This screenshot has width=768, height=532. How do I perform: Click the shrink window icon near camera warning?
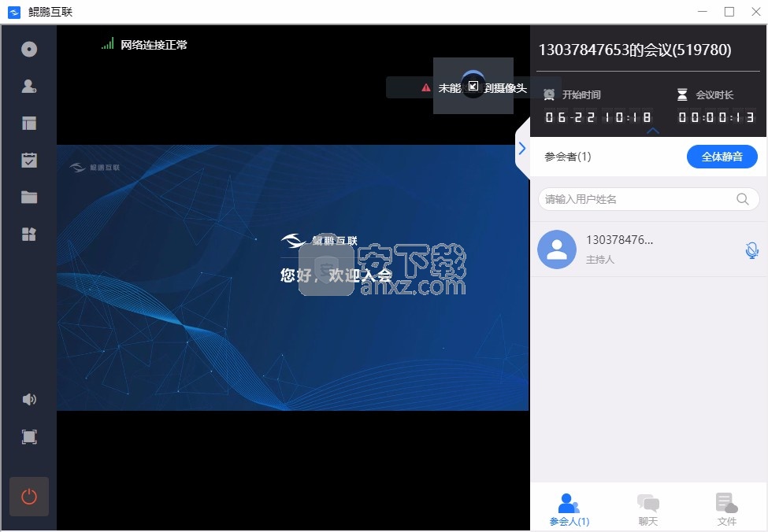click(x=473, y=86)
